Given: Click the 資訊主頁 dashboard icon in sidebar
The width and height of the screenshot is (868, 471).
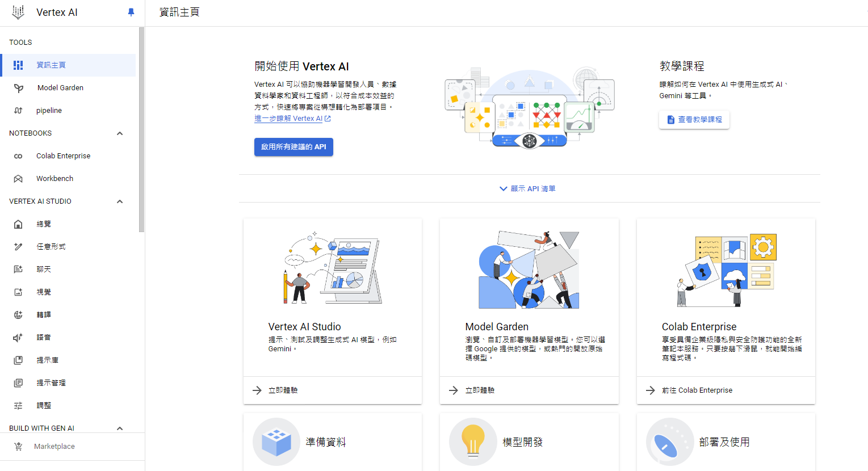Looking at the screenshot, I should coord(18,65).
